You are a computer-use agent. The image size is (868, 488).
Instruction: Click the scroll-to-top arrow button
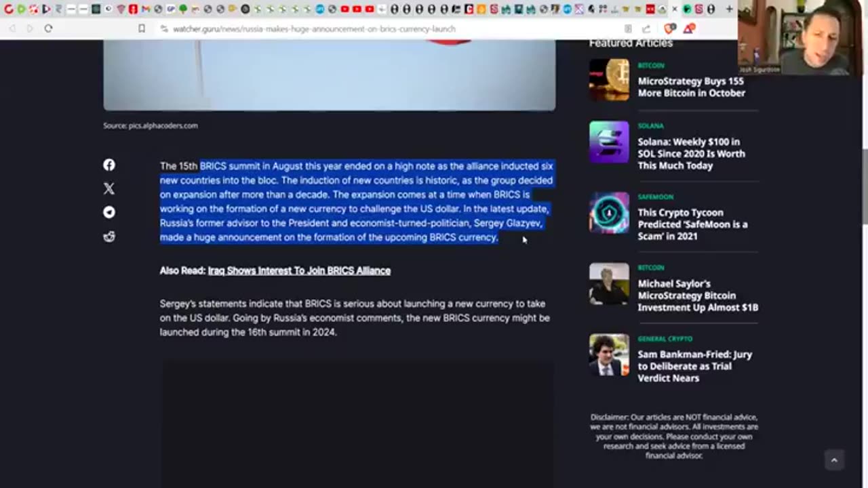point(834,460)
